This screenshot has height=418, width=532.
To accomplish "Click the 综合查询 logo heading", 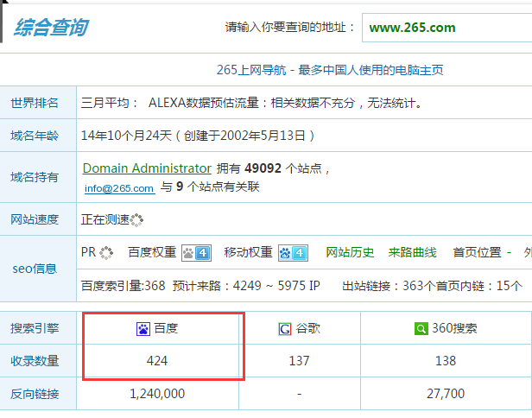I will tap(51, 28).
